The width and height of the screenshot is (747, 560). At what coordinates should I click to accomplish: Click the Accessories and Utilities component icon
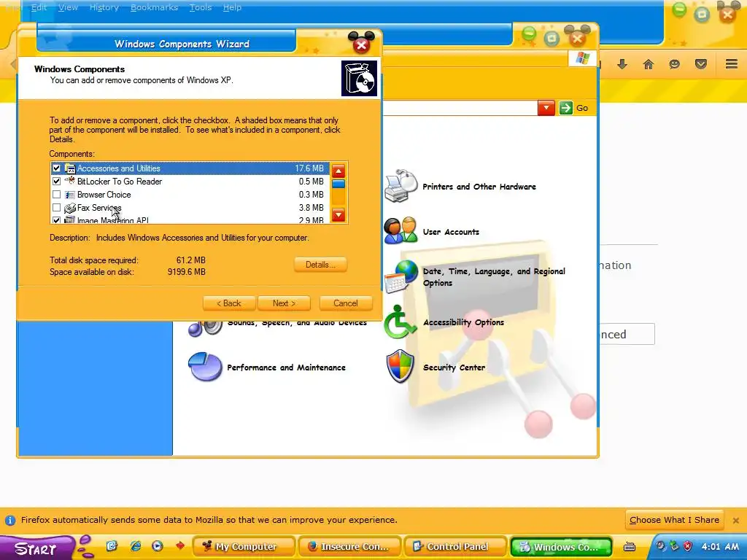(70, 168)
